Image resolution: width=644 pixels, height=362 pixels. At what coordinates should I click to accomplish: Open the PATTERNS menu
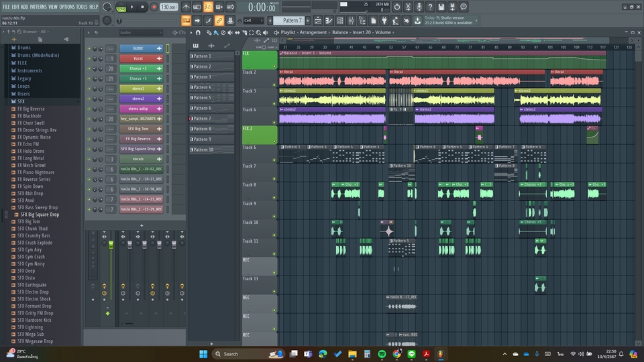tap(38, 7)
